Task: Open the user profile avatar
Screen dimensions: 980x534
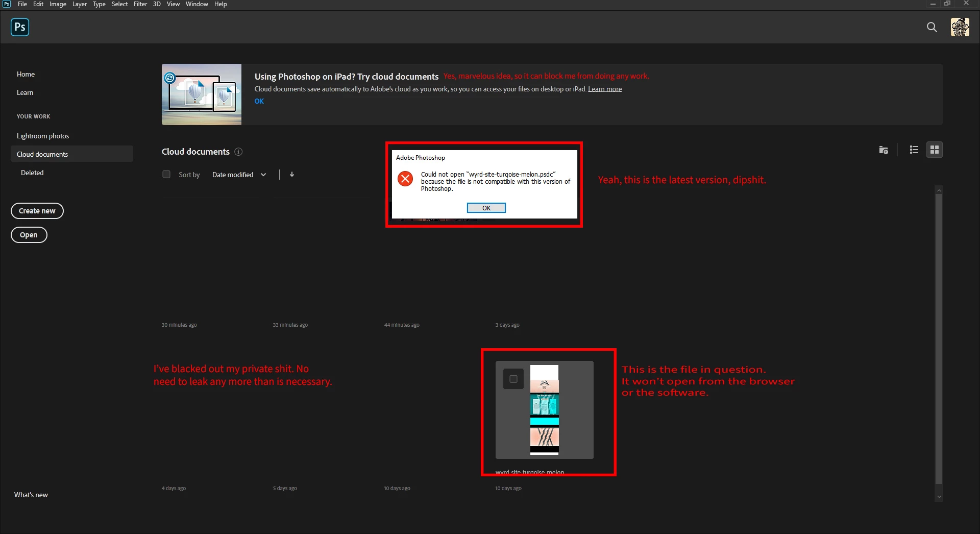Action: tap(960, 27)
